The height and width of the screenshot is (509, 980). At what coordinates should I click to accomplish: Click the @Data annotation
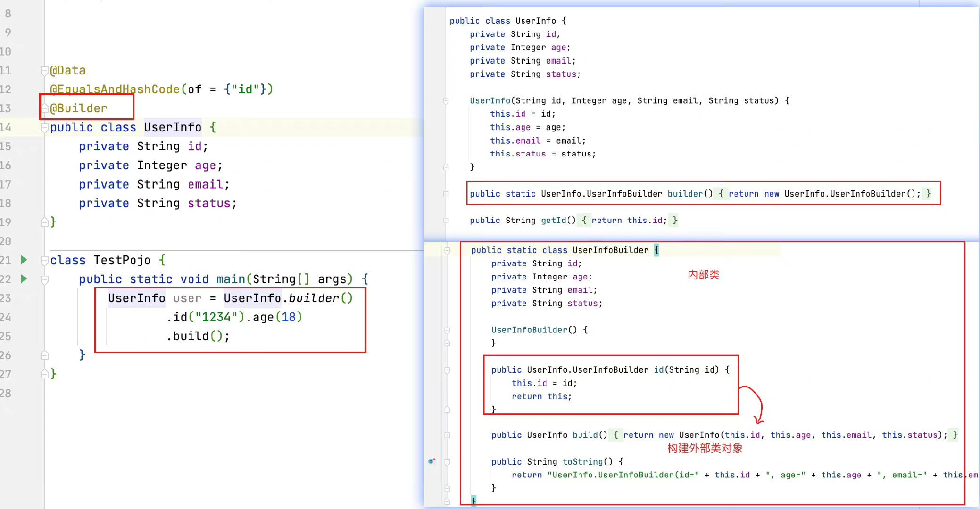(68, 71)
